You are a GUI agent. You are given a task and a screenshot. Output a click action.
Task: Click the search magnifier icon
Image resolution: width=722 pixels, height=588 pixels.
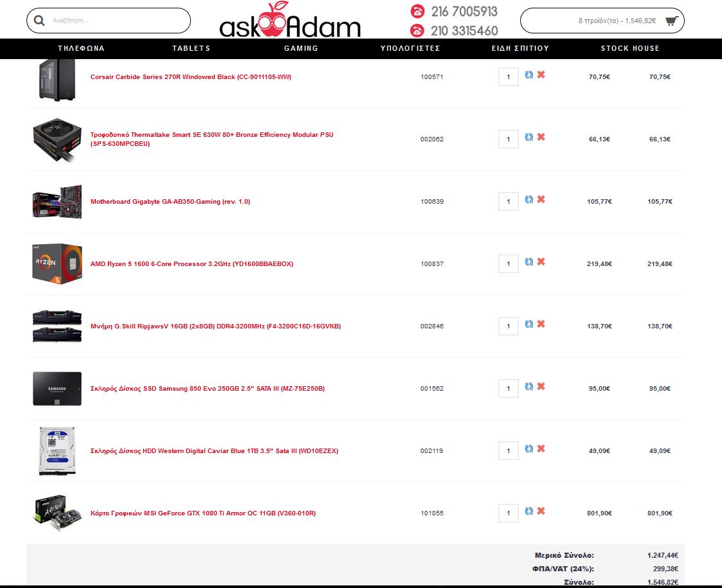(39, 21)
